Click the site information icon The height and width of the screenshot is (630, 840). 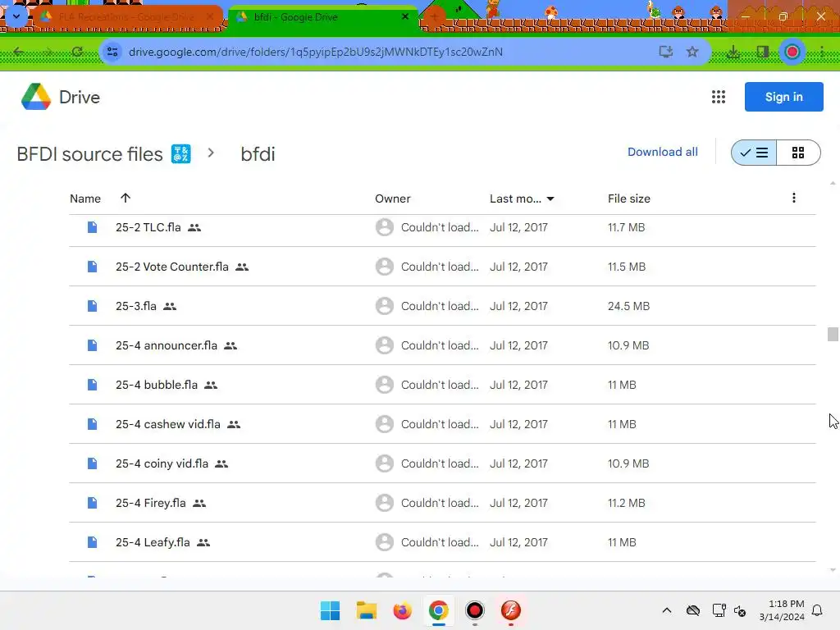pyautogui.click(x=112, y=52)
